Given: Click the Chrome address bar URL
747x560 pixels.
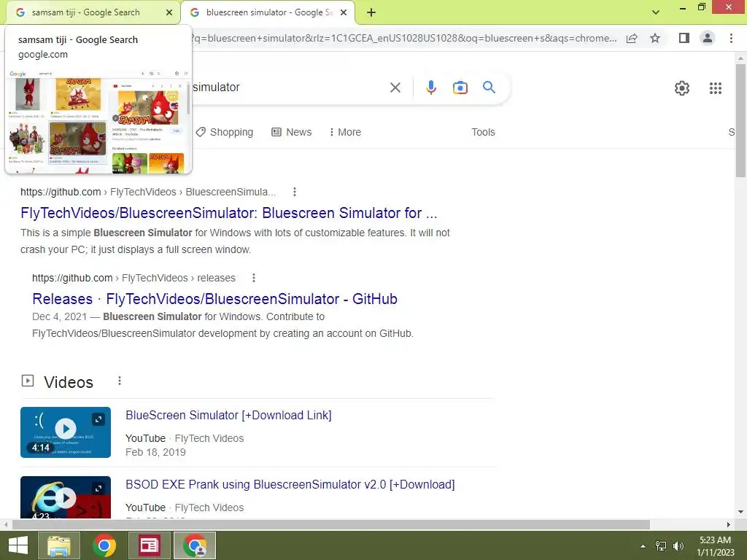Looking at the screenshot, I should click(x=403, y=38).
